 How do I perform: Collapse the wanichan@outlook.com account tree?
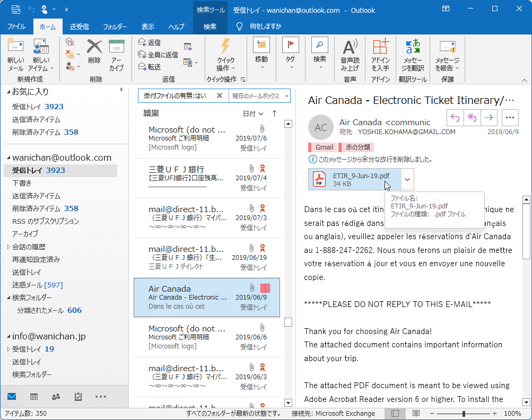8,157
